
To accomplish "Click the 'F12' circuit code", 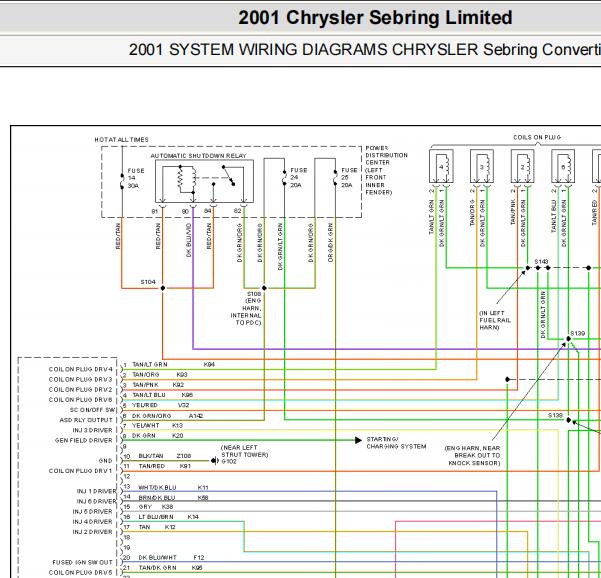I will tap(199, 557).
